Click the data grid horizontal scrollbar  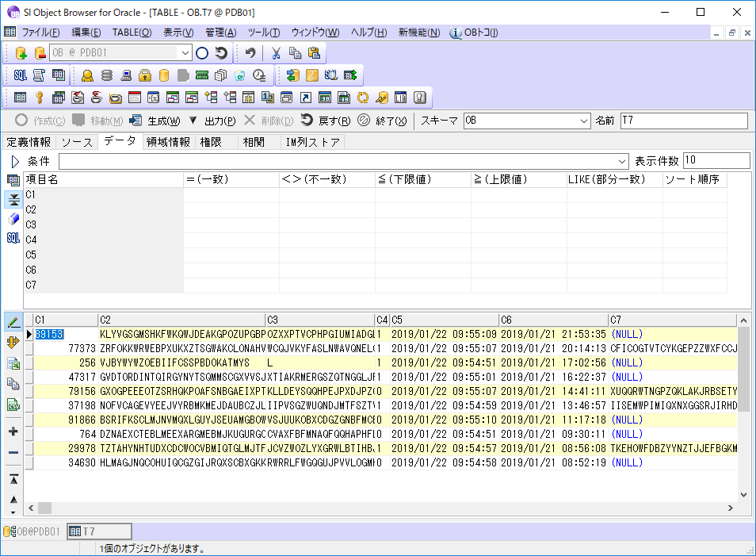click(380, 508)
